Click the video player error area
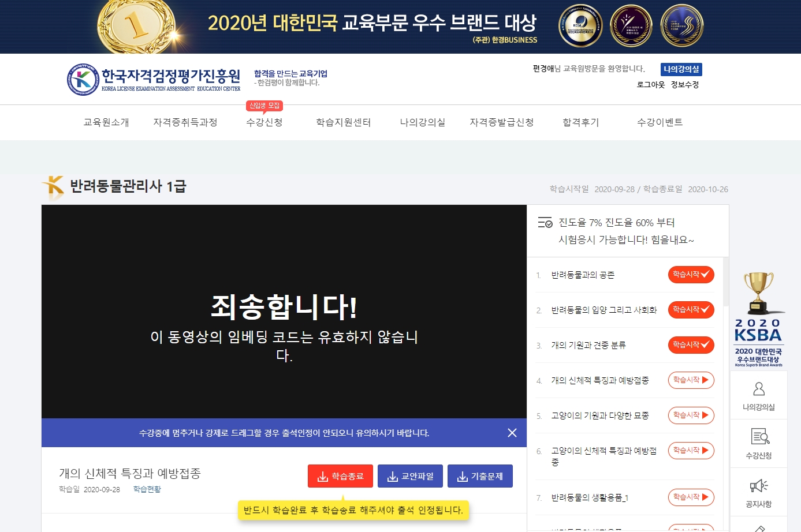 pyautogui.click(x=284, y=312)
